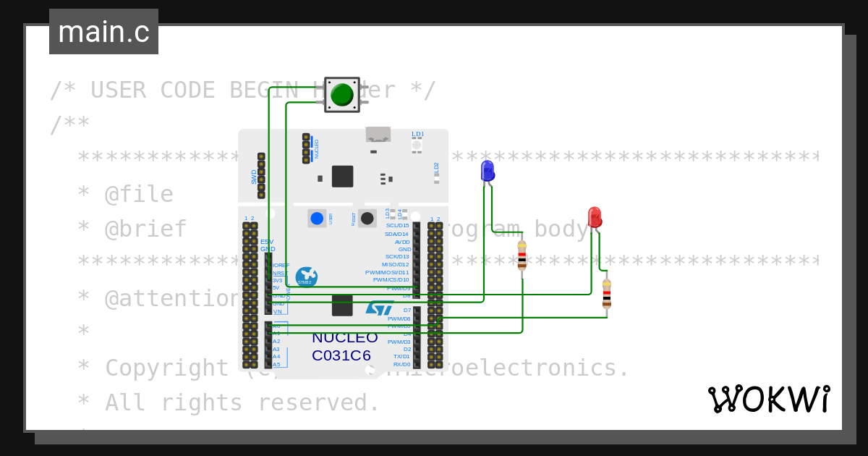Image resolution: width=868 pixels, height=456 pixels.
Task: Click the MISO/D12 pin label
Action: pos(395,264)
